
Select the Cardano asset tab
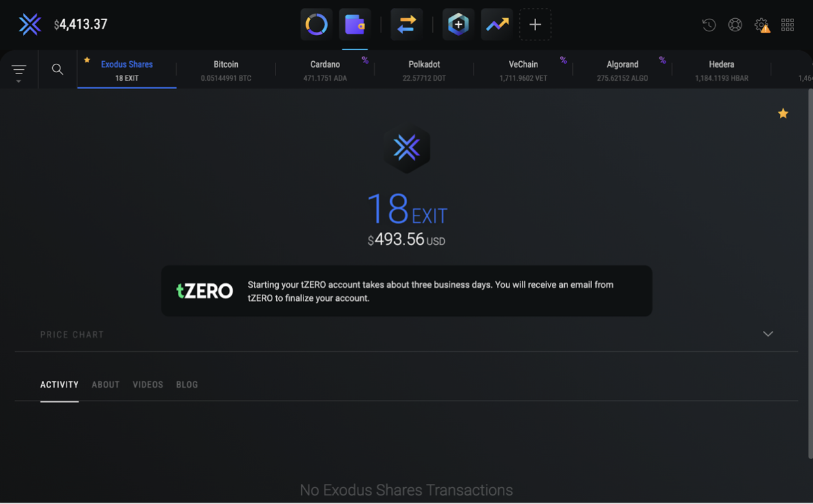pos(325,70)
